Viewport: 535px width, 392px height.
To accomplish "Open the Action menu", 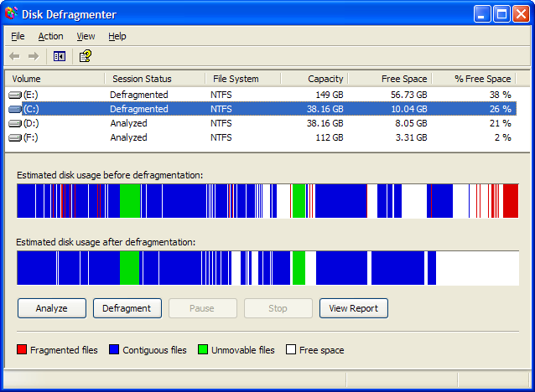I will click(50, 36).
